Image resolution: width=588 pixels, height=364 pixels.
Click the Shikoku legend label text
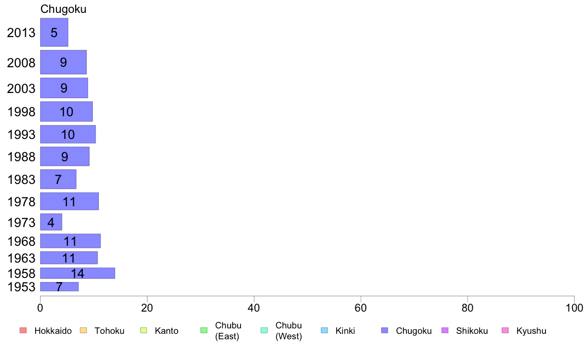coord(472,331)
